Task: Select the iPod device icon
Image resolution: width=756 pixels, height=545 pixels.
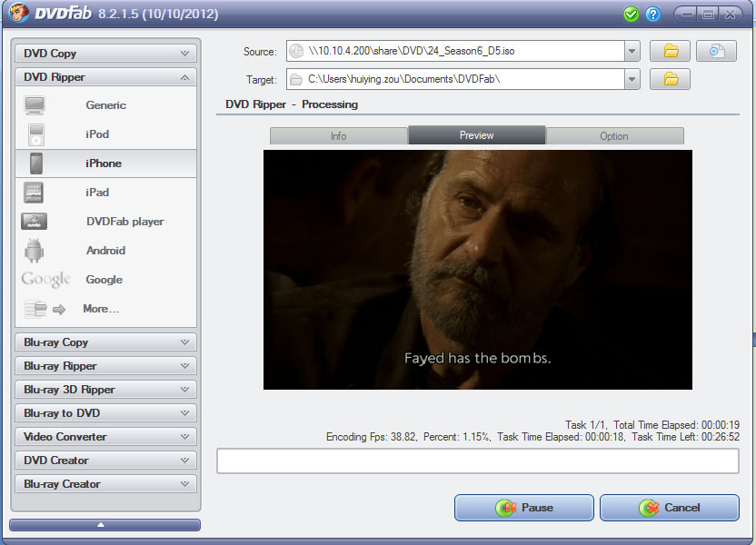Action: 36,134
